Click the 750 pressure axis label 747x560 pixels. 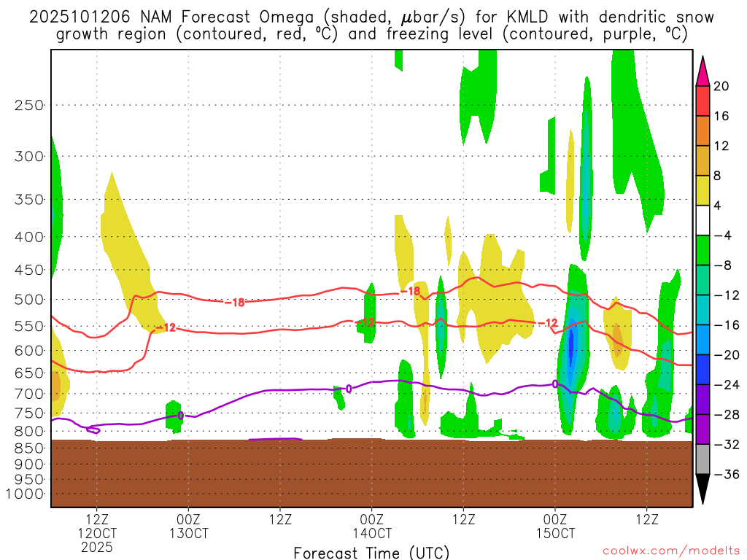[x=29, y=413]
